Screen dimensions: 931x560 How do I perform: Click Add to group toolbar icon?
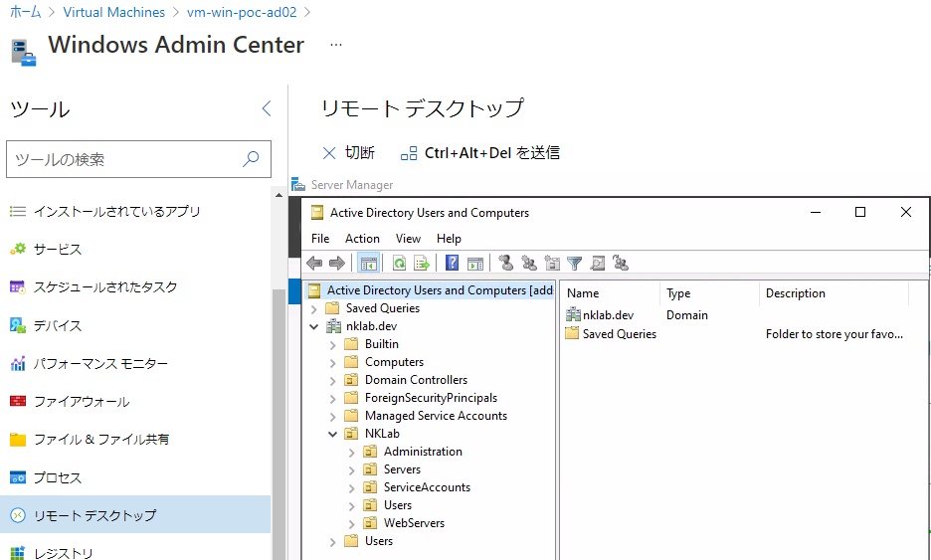pos(621,263)
